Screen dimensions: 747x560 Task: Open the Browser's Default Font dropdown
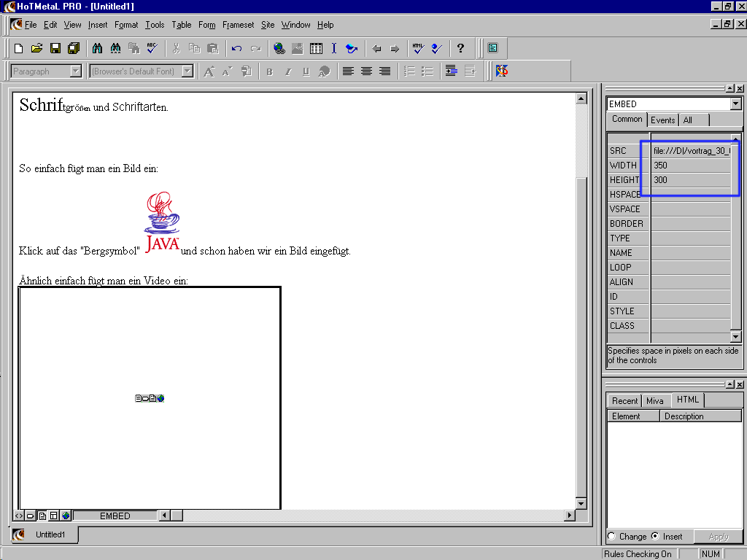tap(187, 71)
